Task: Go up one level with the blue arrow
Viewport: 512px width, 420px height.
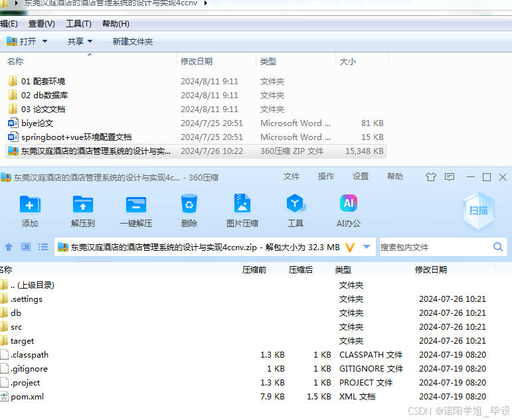Action: point(9,247)
